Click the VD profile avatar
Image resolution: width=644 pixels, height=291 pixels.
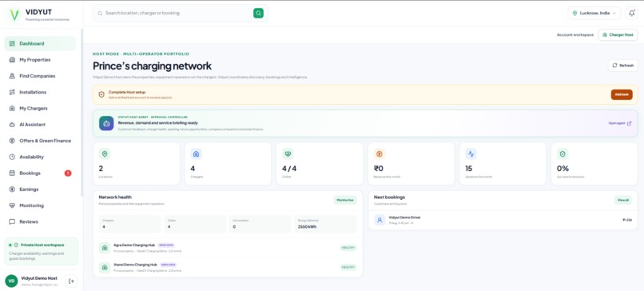[11, 281]
